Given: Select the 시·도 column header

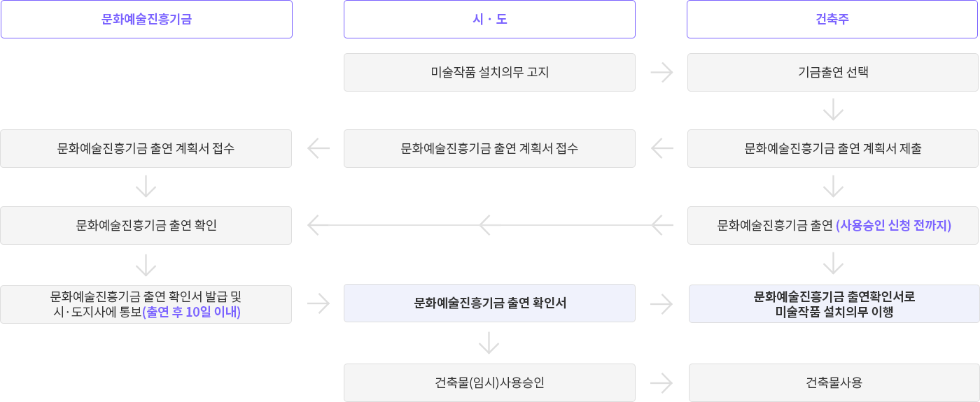Looking at the screenshot, I should coord(489,19).
